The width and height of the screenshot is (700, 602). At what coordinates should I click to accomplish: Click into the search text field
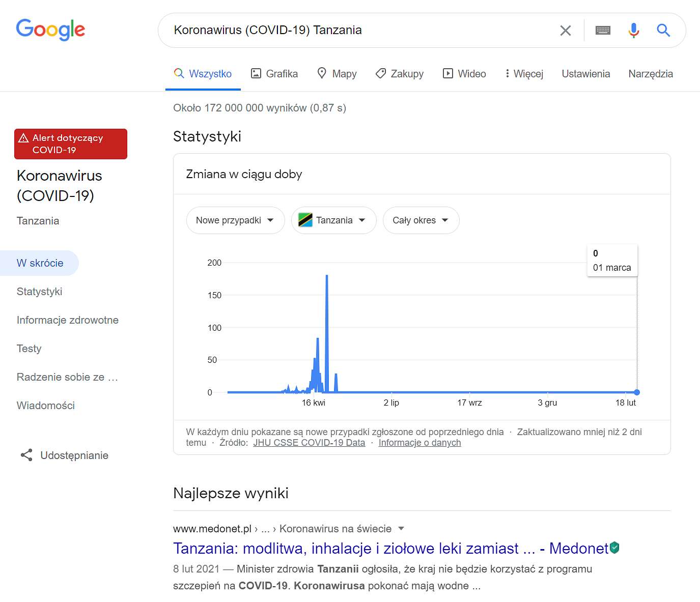click(x=361, y=31)
